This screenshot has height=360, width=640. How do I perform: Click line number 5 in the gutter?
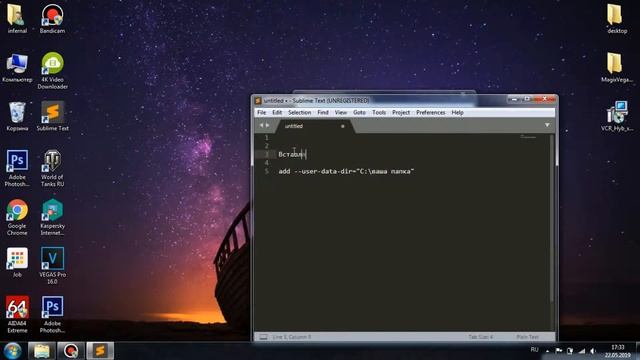267,171
